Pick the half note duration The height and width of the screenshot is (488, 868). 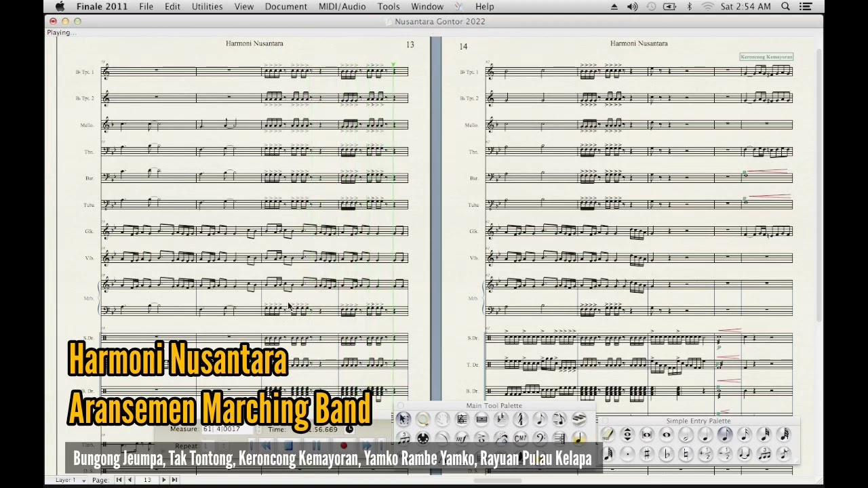(x=686, y=434)
